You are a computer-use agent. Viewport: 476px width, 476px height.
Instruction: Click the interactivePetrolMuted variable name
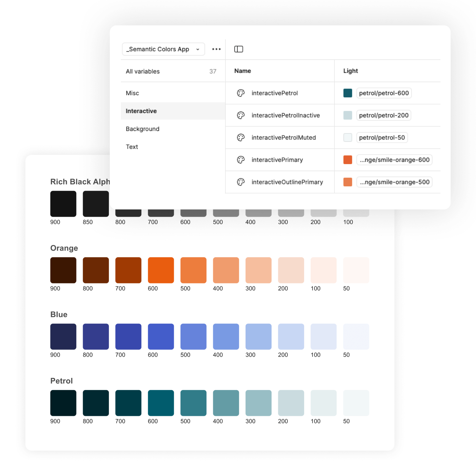pos(284,137)
